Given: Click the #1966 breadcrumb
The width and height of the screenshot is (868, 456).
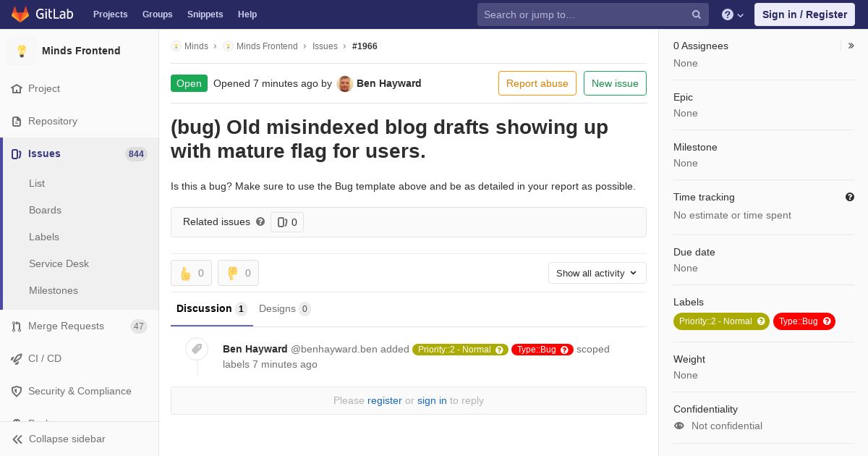Looking at the screenshot, I should tap(365, 46).
